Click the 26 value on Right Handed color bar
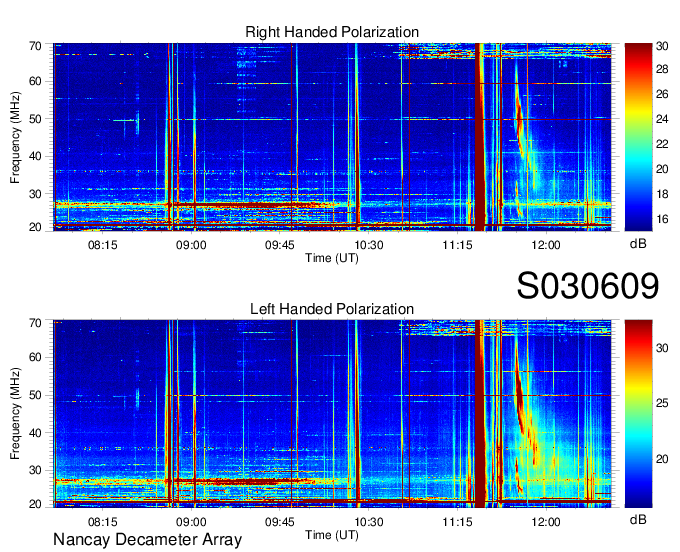This screenshot has height=552, width=680. [662, 94]
